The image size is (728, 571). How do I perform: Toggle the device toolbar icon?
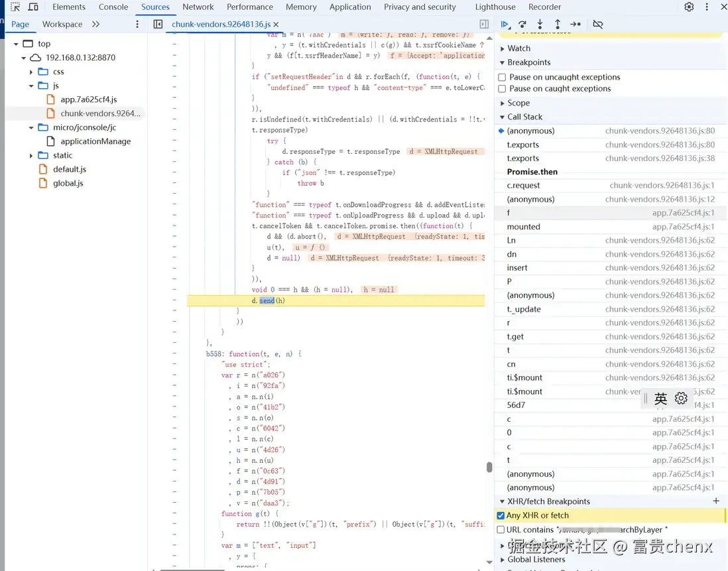click(33, 7)
